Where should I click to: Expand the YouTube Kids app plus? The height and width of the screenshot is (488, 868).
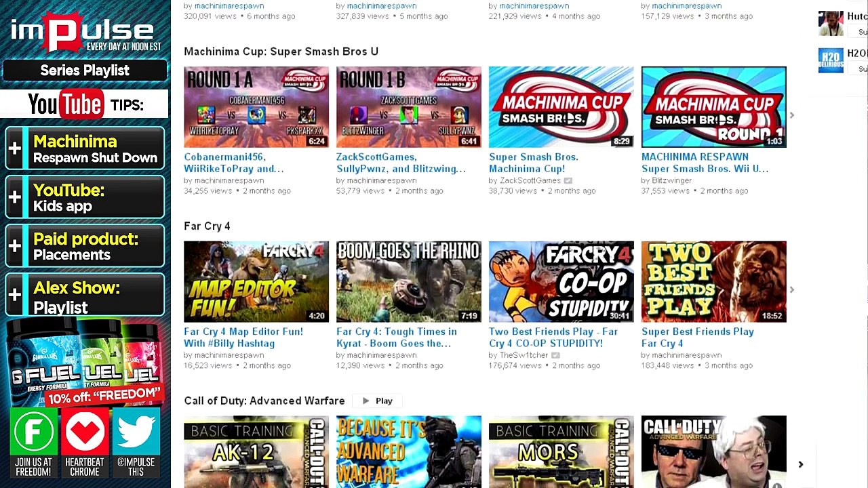pos(15,197)
